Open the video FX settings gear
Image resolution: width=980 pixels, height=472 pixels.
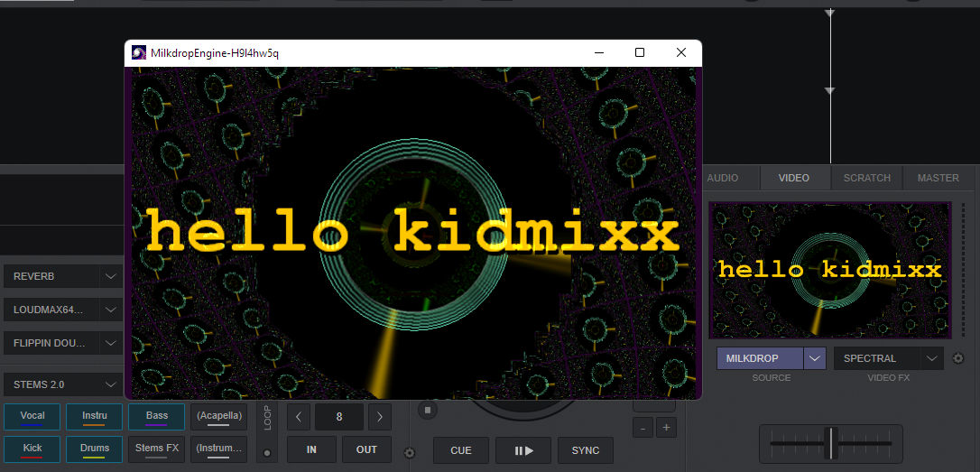click(x=958, y=358)
